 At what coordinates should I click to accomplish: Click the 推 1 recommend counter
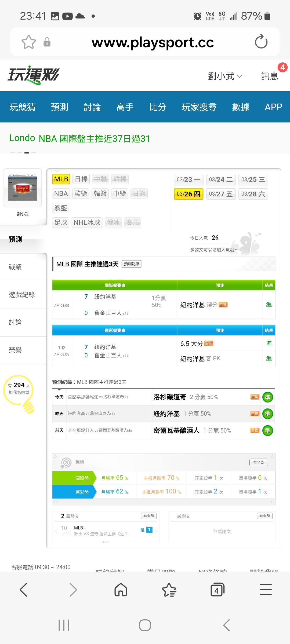pos(147,530)
